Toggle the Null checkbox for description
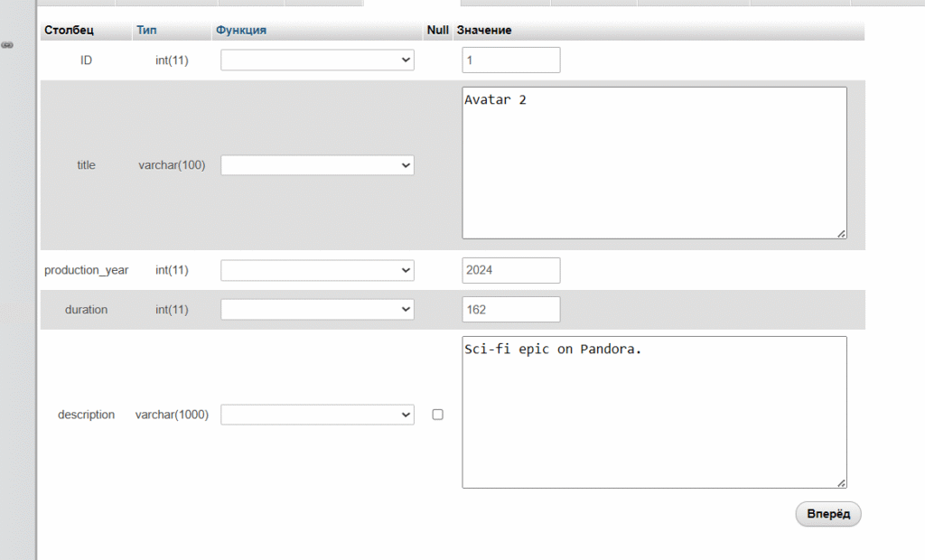This screenshot has height=560, width=925. [x=438, y=415]
